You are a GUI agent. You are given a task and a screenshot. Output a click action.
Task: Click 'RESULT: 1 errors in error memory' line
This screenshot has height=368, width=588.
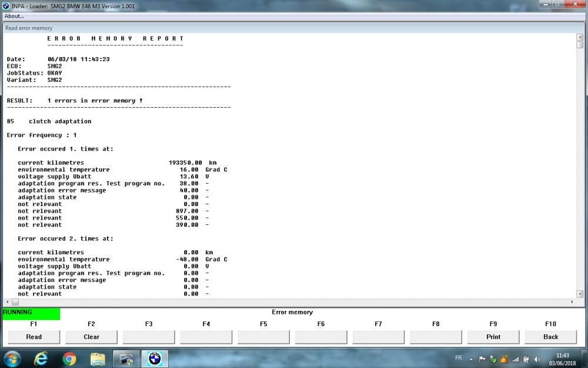point(75,101)
